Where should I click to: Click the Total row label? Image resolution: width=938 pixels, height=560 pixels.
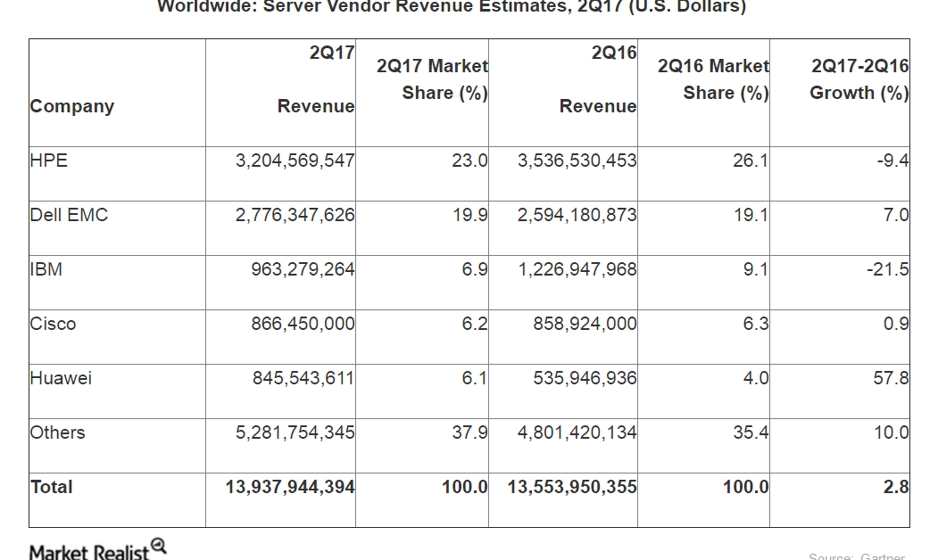(x=52, y=487)
